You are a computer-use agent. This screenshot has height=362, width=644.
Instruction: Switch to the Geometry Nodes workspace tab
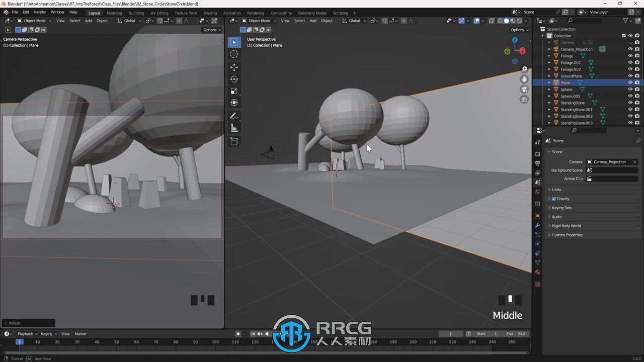pos(312,13)
